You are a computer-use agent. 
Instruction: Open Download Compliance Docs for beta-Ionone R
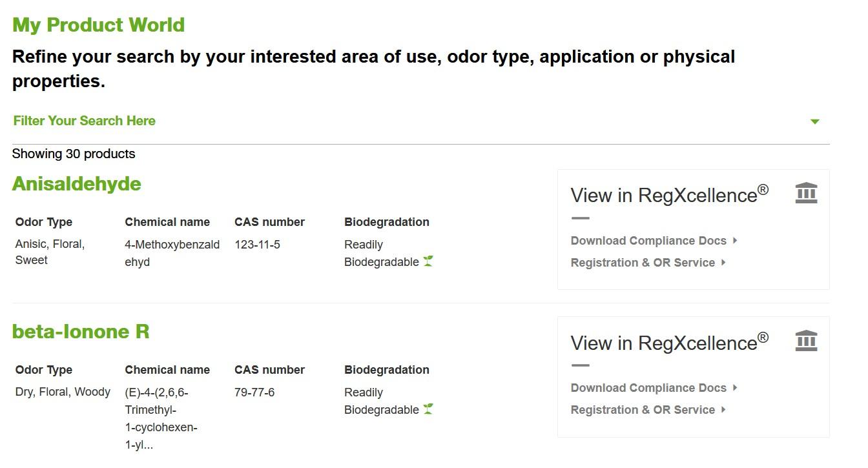[648, 388]
